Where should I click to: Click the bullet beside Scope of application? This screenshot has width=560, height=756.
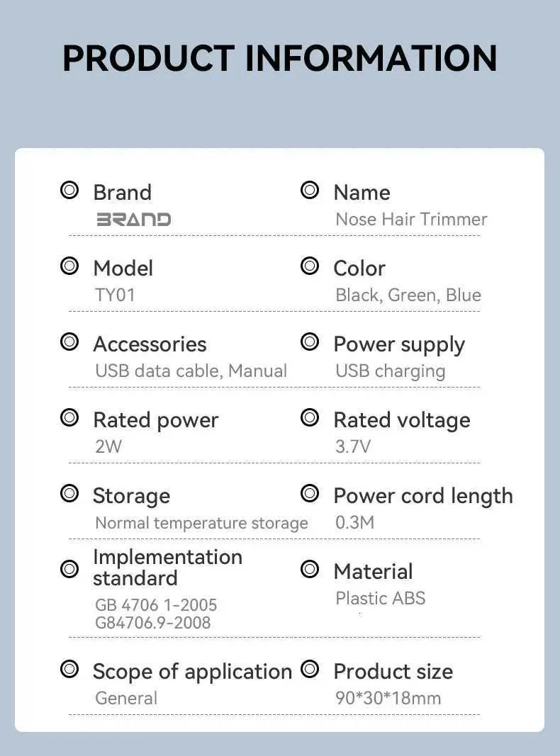tap(69, 670)
